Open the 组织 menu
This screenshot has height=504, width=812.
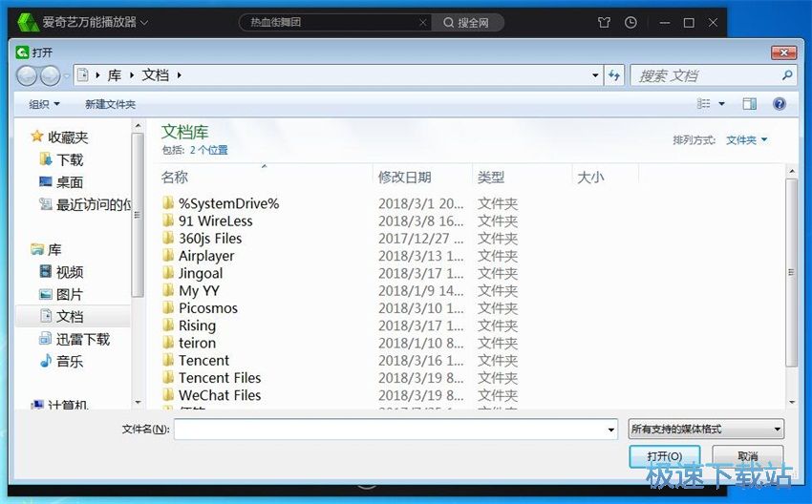(x=44, y=104)
